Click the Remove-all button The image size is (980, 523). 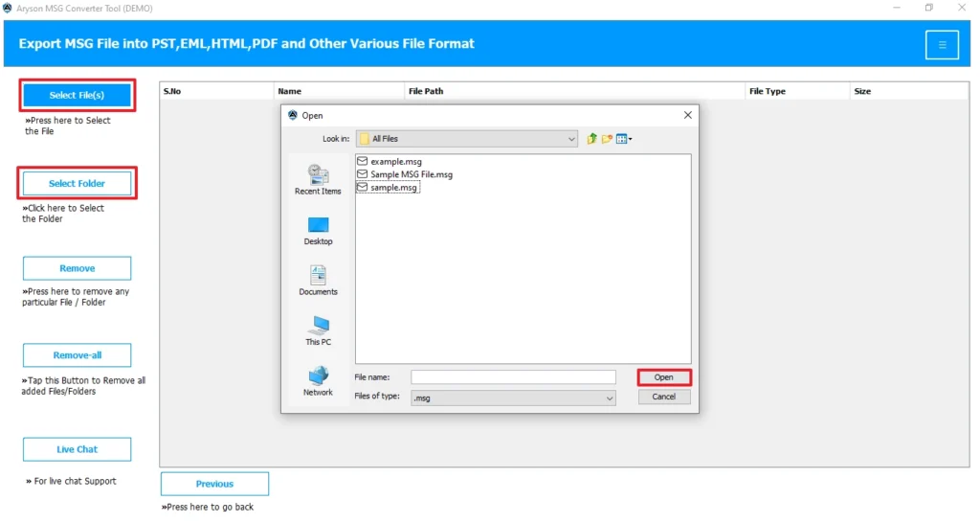77,355
